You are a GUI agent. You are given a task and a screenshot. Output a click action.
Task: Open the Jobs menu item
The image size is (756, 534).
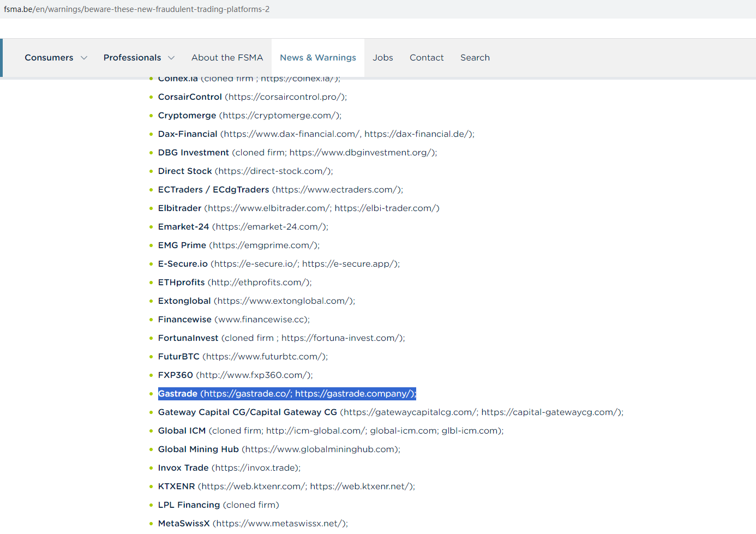coord(382,58)
